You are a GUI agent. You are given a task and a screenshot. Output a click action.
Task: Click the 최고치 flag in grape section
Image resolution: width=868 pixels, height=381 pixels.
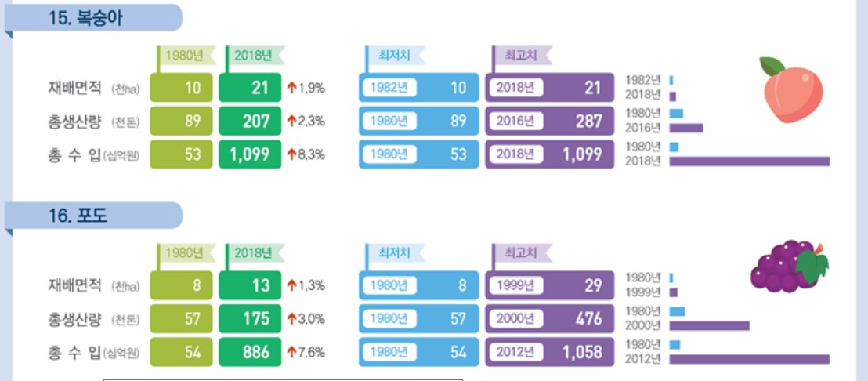(x=520, y=254)
